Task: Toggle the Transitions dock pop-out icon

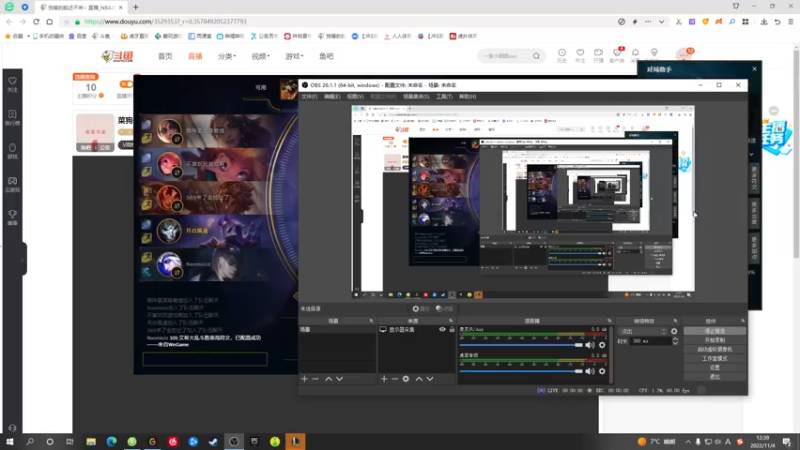Action: [x=675, y=321]
